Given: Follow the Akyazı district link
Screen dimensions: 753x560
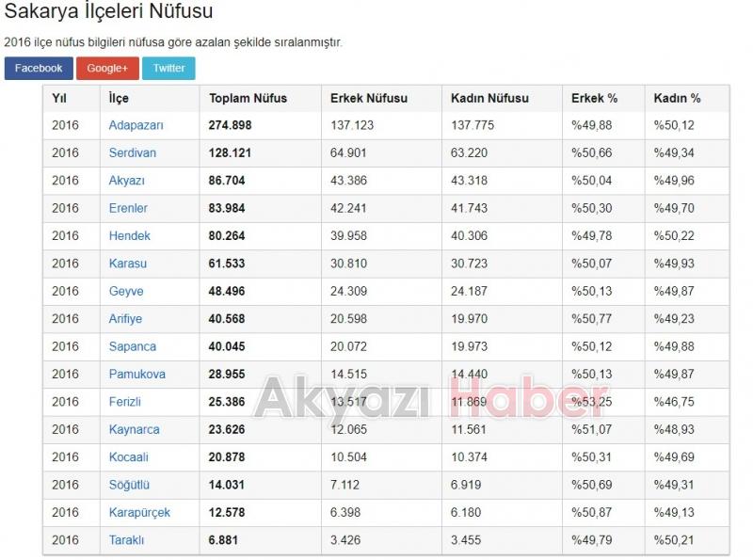Looking at the screenshot, I should 126,181.
